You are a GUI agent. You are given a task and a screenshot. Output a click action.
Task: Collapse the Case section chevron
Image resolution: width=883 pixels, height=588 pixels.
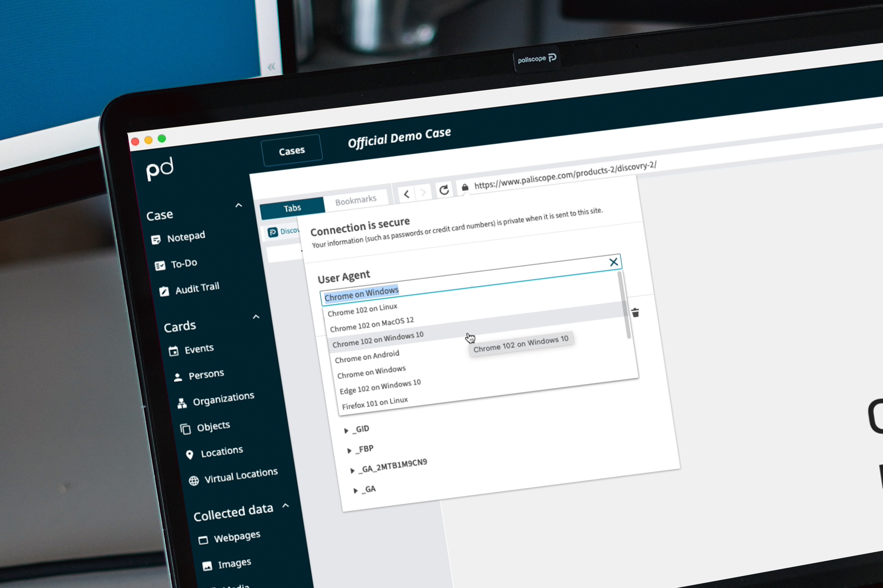coord(239,205)
